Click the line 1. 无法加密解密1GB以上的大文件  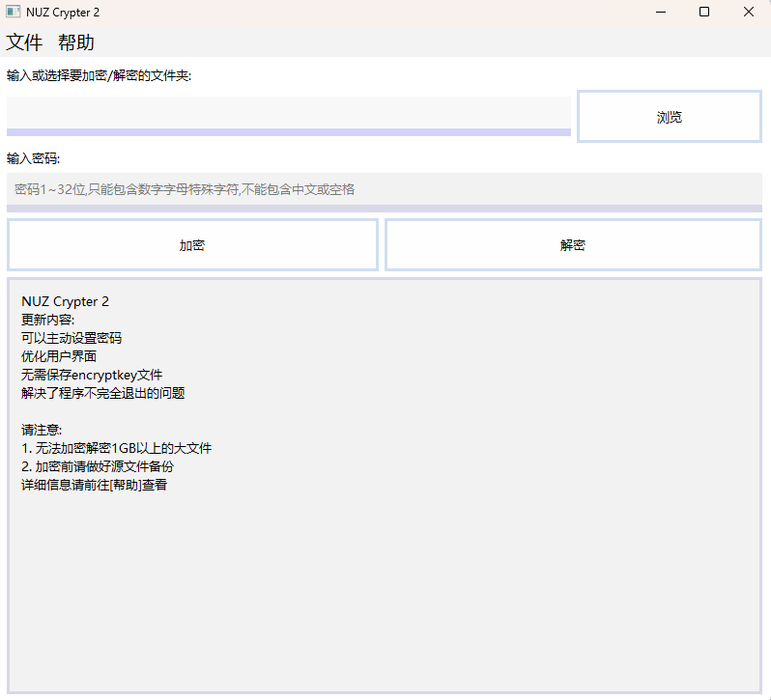pos(117,448)
